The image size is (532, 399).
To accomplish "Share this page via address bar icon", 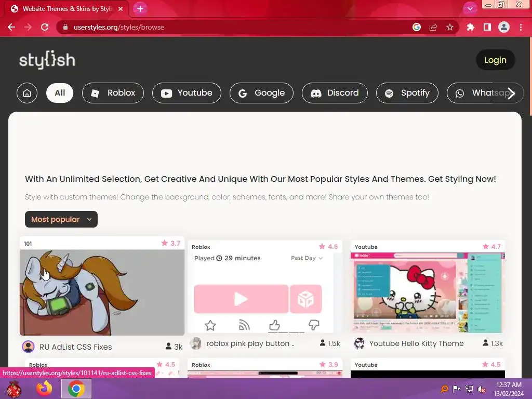I will [433, 27].
